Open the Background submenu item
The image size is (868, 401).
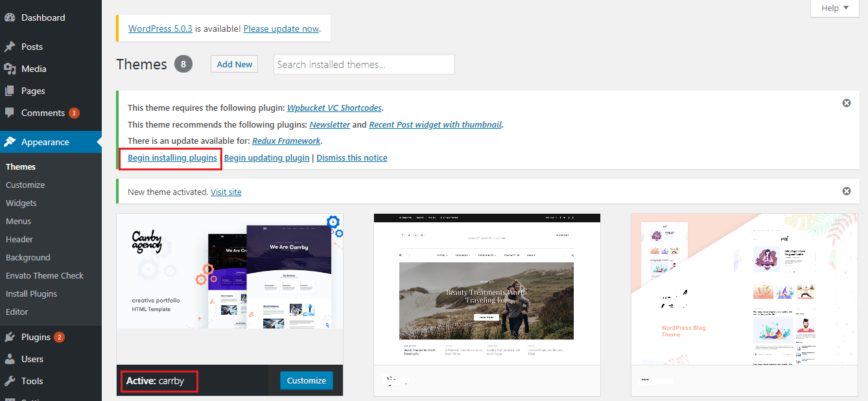click(28, 257)
